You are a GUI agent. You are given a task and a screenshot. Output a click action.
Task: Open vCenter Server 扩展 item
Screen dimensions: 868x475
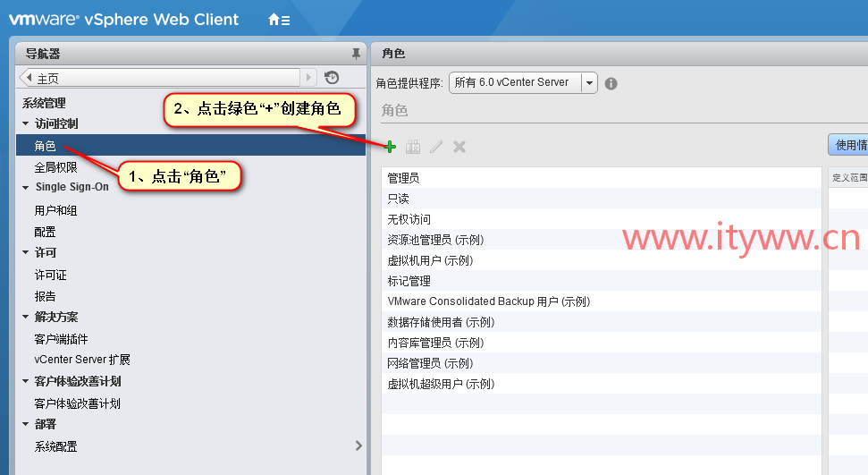82,360
